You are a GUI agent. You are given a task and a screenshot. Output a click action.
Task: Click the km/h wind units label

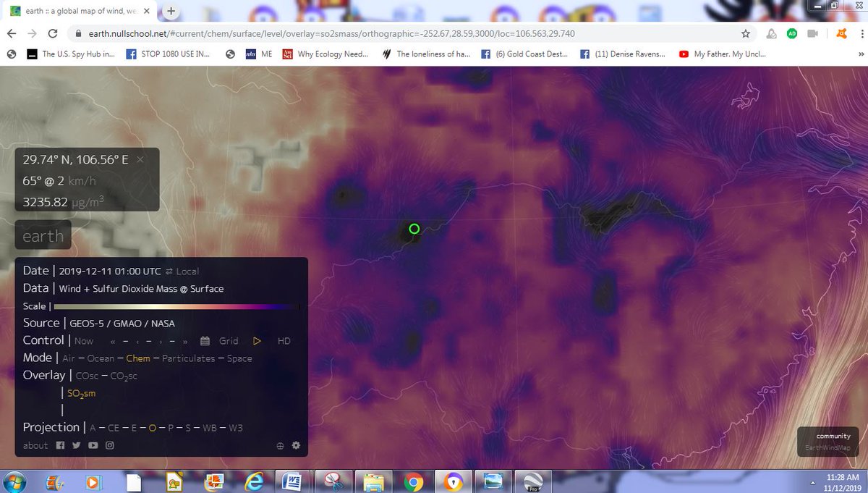point(82,181)
